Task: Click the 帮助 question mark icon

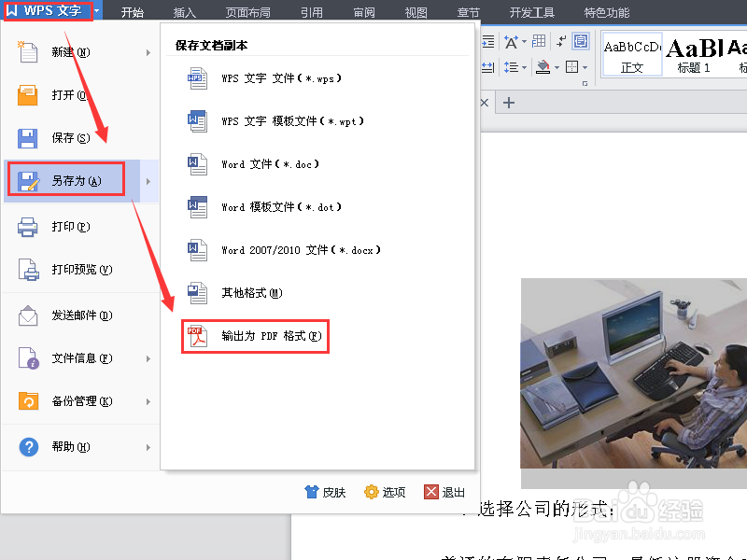Action: tap(29, 447)
